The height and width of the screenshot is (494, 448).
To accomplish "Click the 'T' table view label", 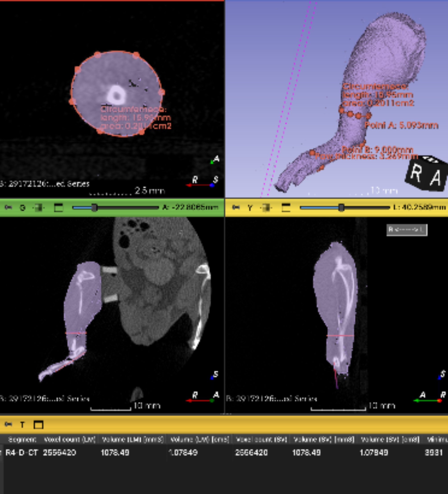I will [x=22, y=425].
